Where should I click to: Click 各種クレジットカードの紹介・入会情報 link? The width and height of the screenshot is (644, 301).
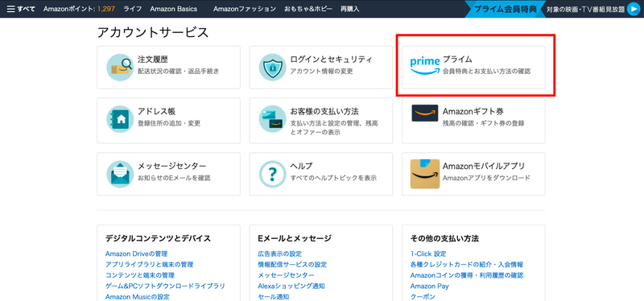click(467, 265)
